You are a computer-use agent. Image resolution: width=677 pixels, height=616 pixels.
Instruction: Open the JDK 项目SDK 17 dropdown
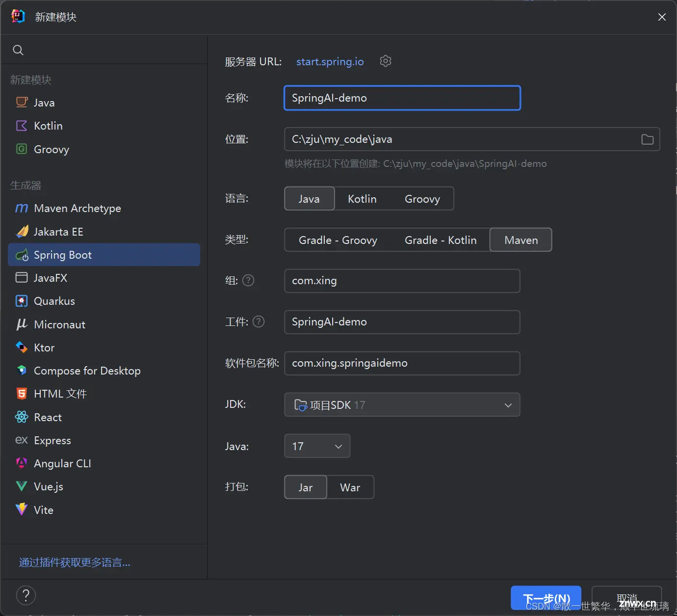402,405
